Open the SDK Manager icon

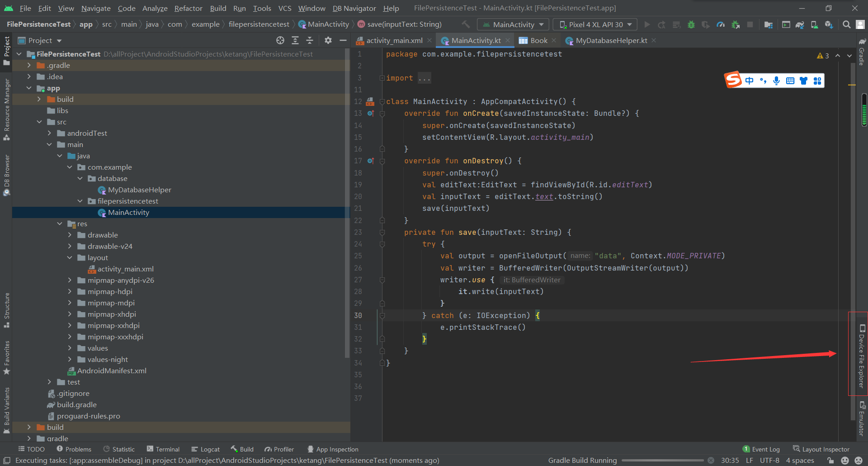829,25
